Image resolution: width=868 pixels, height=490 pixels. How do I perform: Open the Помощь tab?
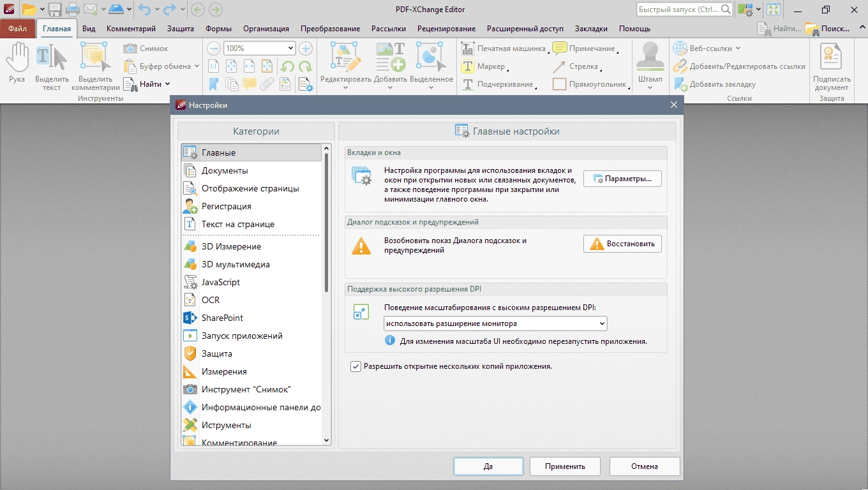click(x=634, y=29)
